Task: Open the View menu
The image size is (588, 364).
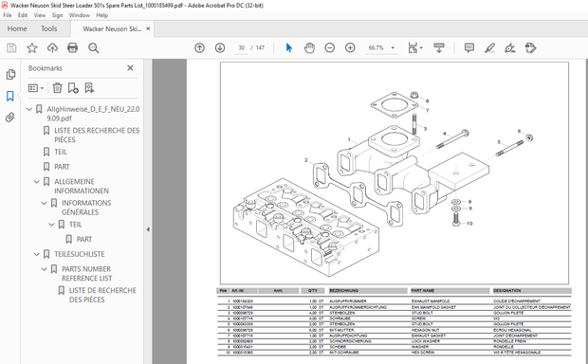Action: tap(40, 15)
